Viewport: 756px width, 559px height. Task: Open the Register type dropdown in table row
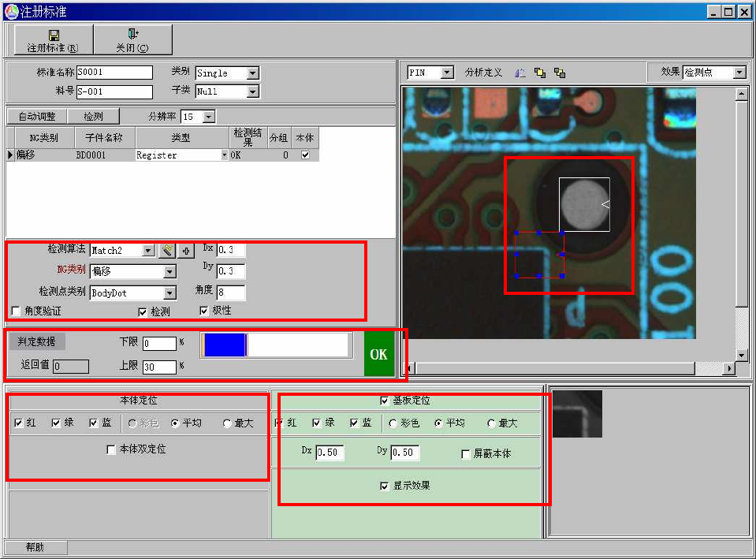(224, 155)
